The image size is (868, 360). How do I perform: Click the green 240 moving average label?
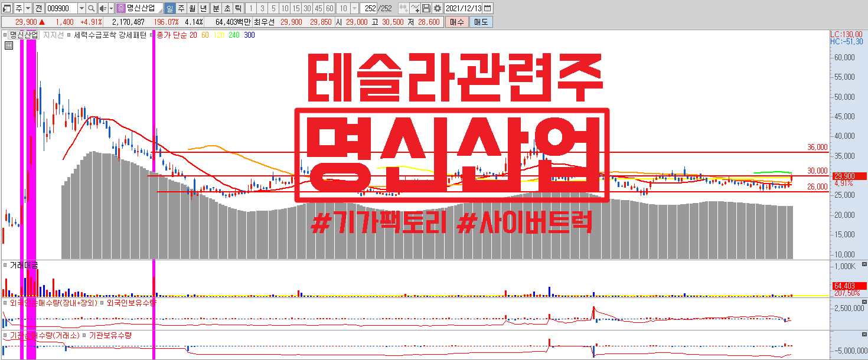click(234, 35)
